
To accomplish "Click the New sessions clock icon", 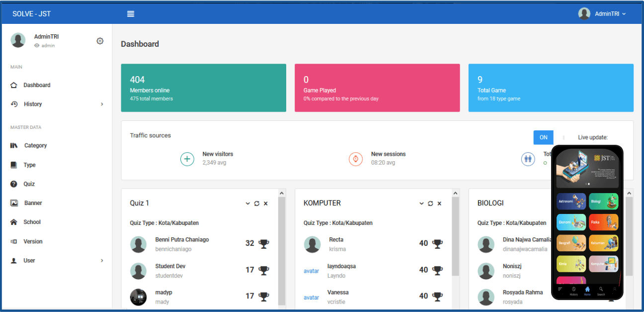I will point(356,159).
